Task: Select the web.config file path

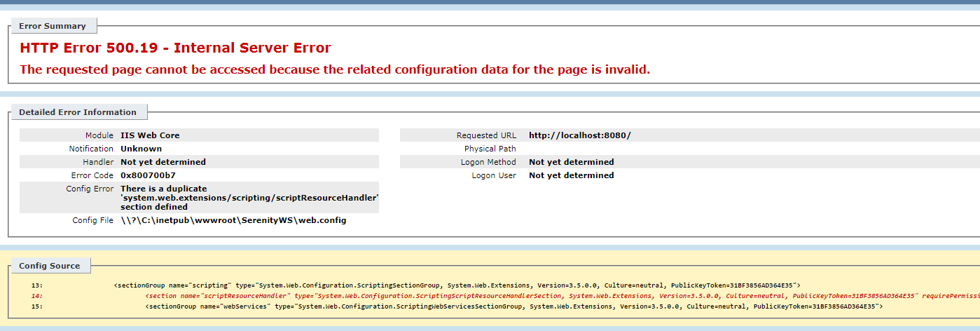Action: (x=233, y=220)
